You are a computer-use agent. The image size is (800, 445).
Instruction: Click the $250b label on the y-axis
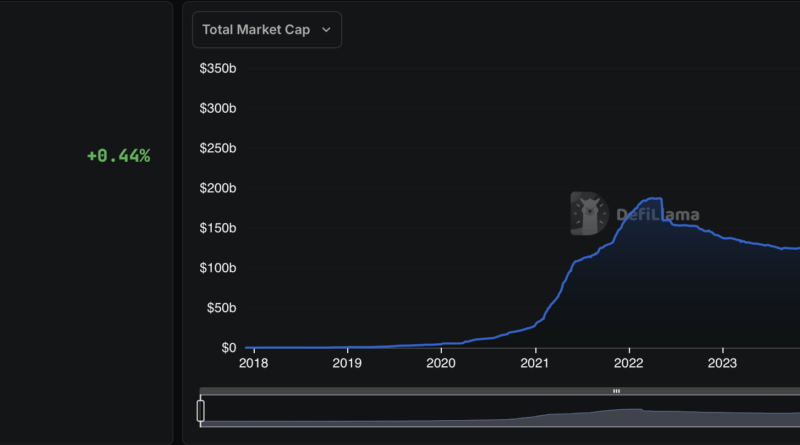coord(218,148)
